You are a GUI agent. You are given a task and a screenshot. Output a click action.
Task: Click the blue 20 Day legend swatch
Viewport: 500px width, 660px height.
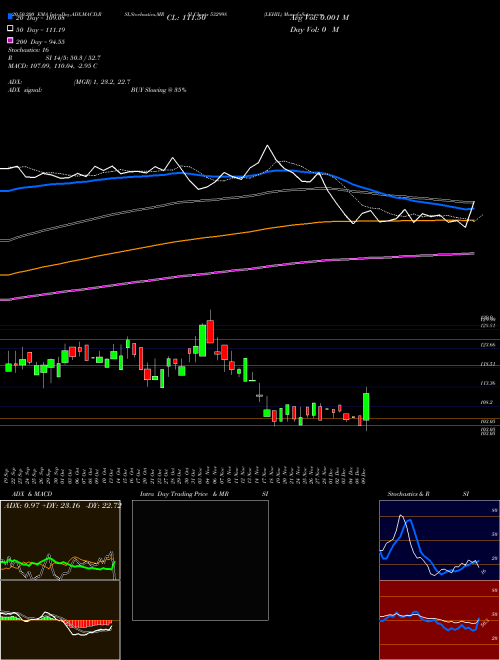point(10,17)
